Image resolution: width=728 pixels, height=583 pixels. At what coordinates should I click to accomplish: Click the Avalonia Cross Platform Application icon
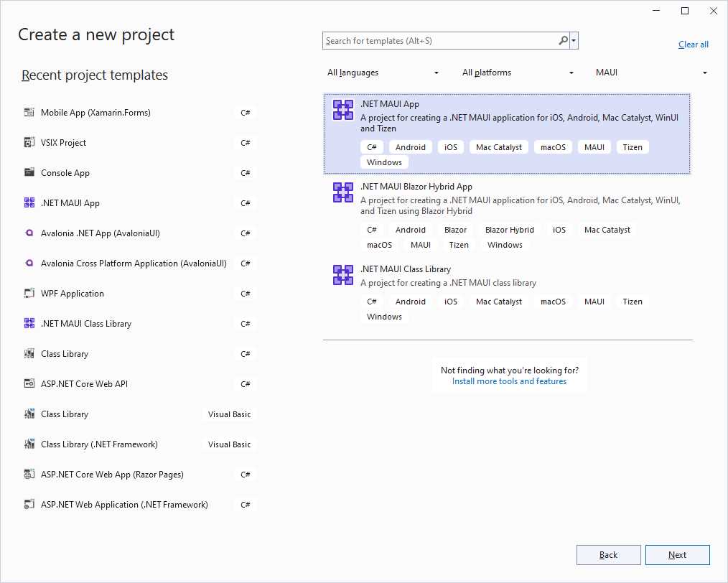[x=29, y=263]
